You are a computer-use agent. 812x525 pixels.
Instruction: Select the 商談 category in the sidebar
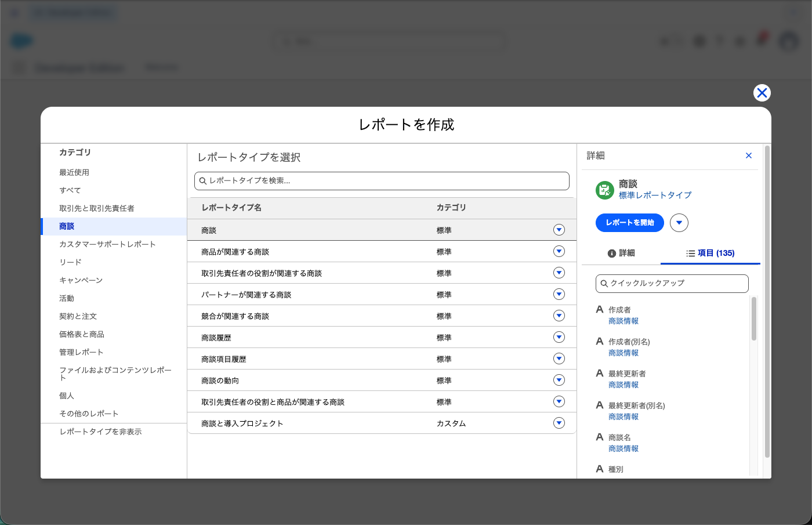click(114, 226)
